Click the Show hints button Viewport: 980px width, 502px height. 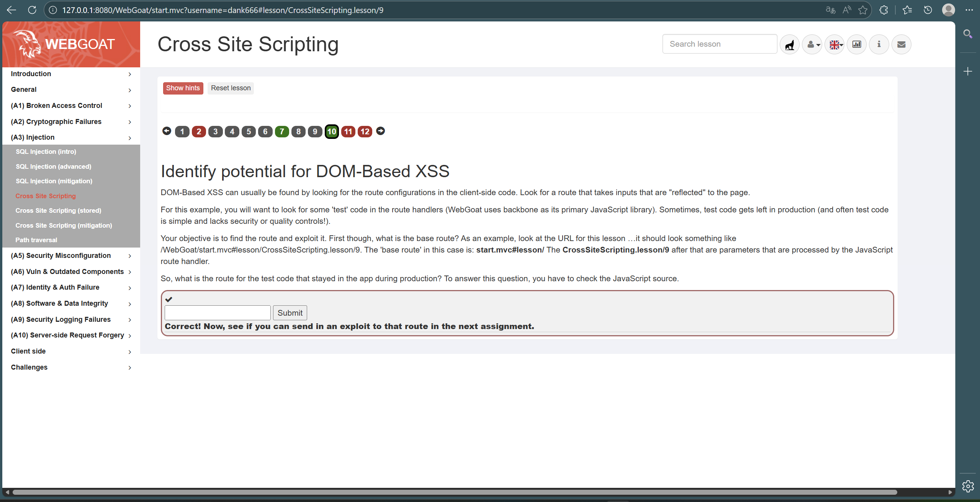[183, 88]
